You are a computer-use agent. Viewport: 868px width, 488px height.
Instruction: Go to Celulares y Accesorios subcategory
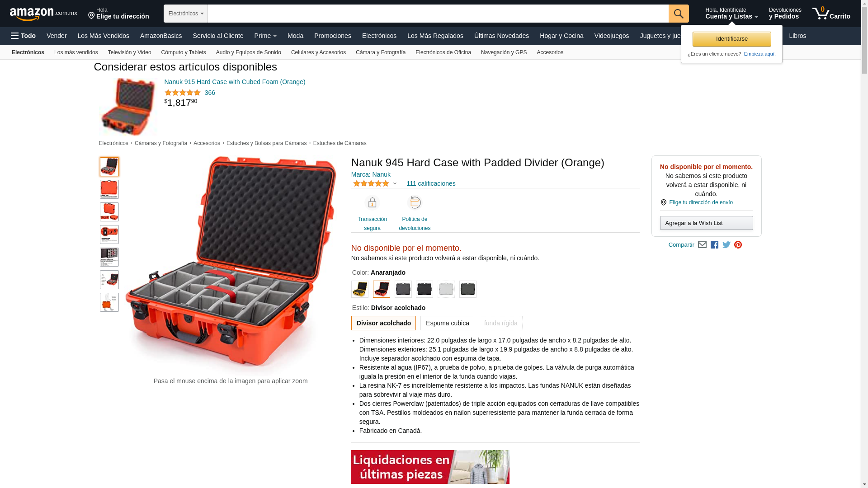click(x=318, y=52)
